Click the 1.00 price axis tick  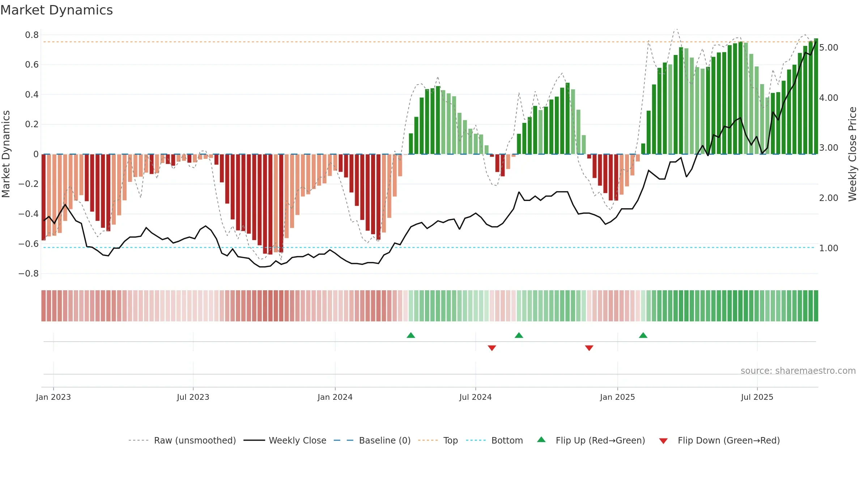[829, 248]
